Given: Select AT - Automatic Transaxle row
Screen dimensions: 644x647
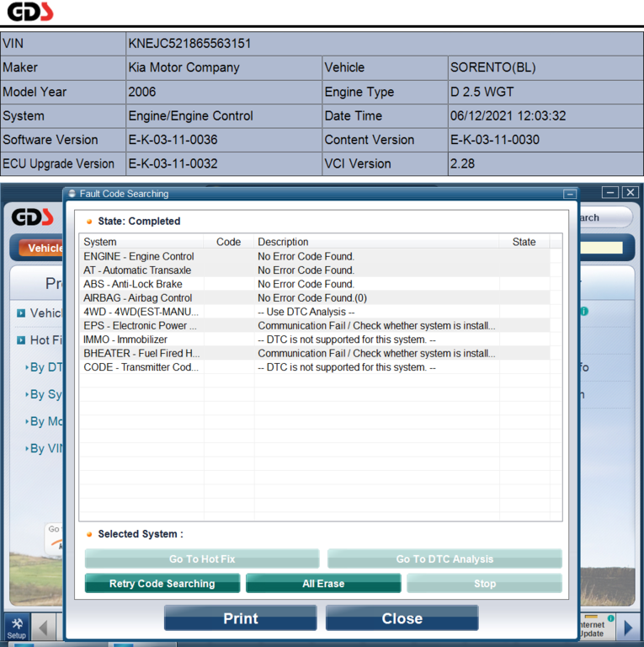Looking at the screenshot, I should click(315, 270).
